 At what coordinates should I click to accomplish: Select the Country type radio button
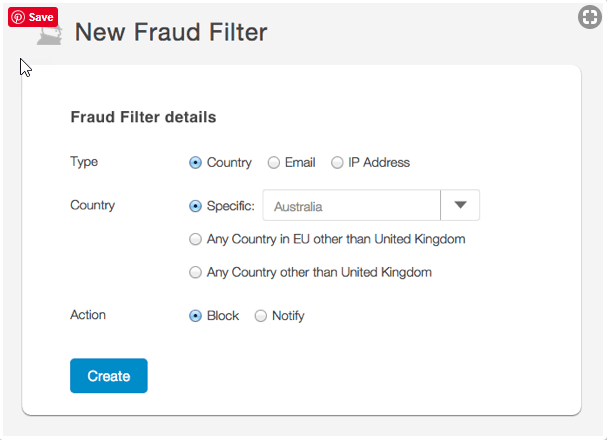tap(196, 163)
